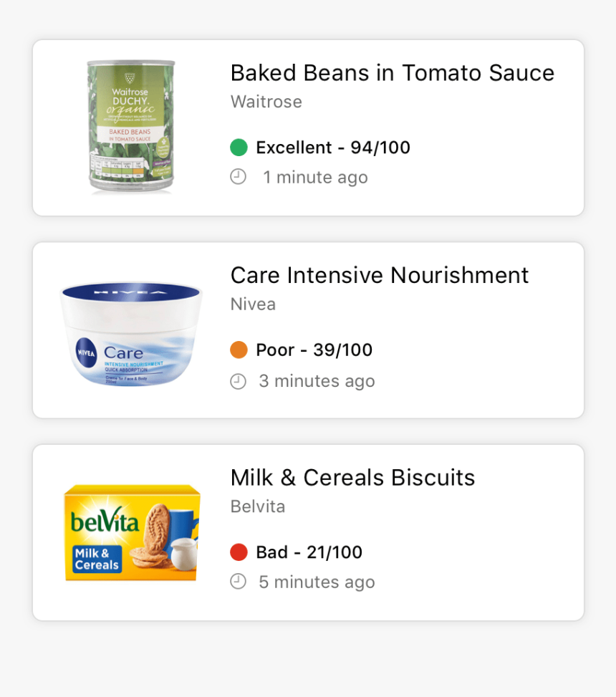Click the orange Poor rating dot
616x697 pixels.
pyautogui.click(x=239, y=350)
